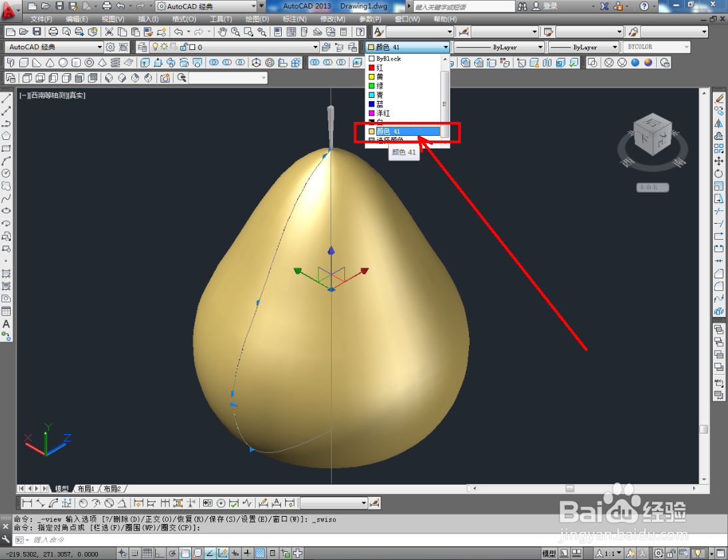
Task: Expand the AutoCAD 经典 workspace dropdown
Action: point(99,47)
